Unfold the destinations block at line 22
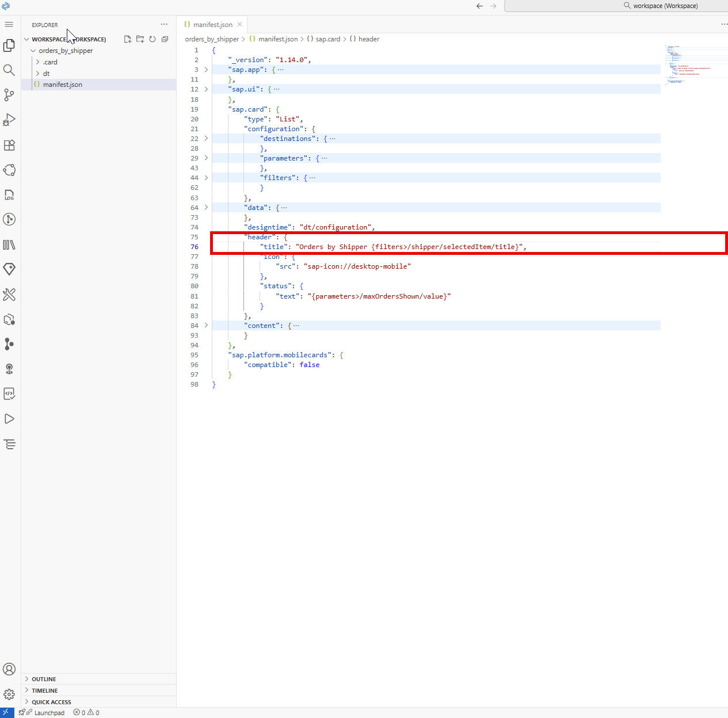728x718 pixels. point(206,139)
